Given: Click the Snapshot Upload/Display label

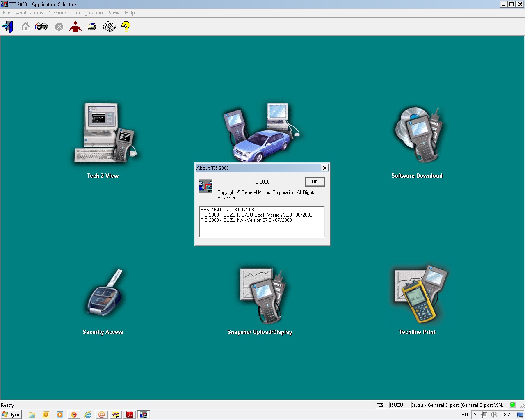Looking at the screenshot, I should [260, 332].
